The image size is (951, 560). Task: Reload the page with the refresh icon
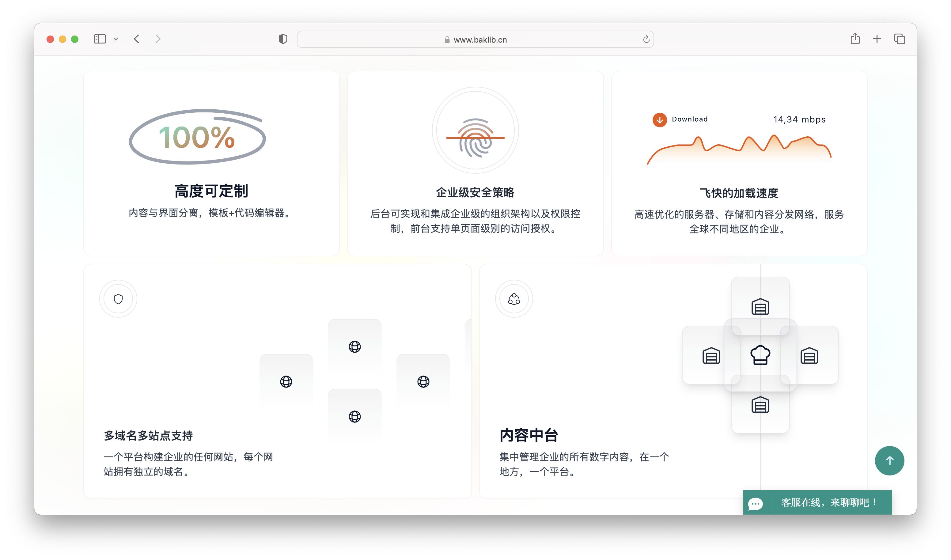646,39
